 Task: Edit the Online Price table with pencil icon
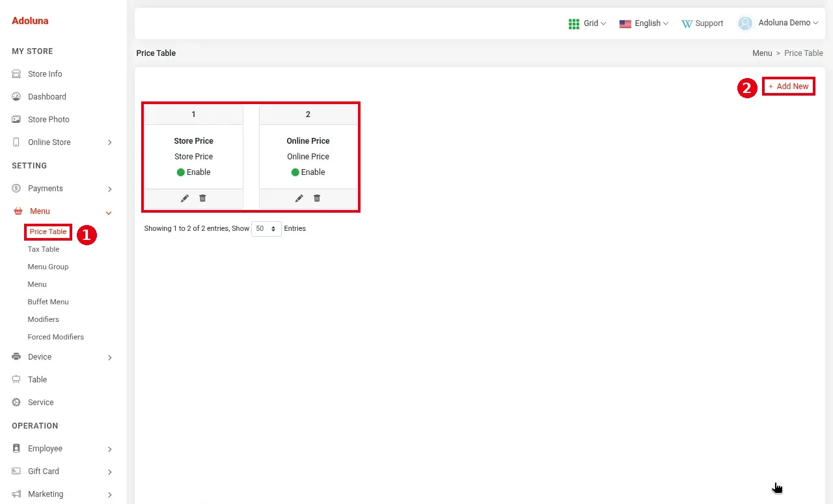[299, 198]
